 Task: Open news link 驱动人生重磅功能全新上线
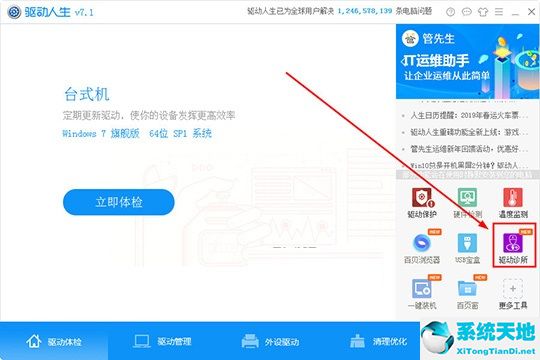pos(469,132)
